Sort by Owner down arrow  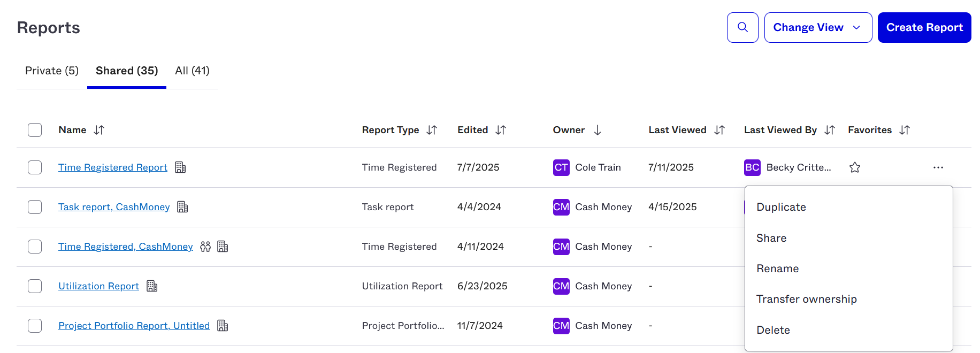pyautogui.click(x=598, y=130)
